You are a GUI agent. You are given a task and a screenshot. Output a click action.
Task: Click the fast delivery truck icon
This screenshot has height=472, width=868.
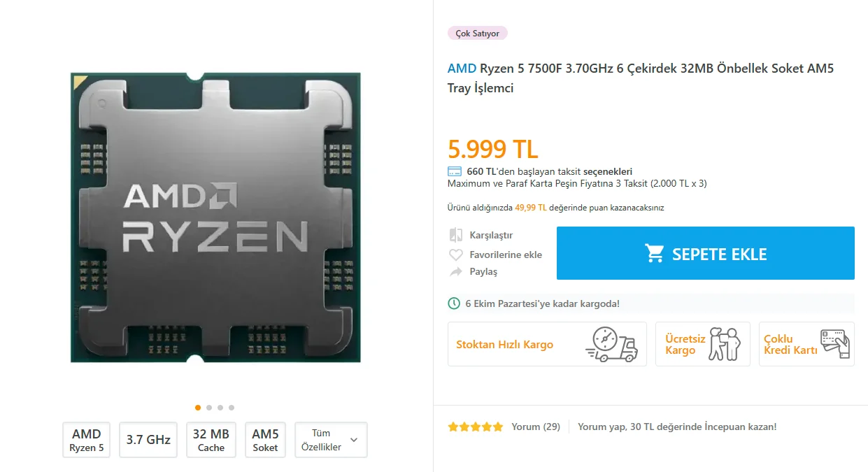click(611, 344)
